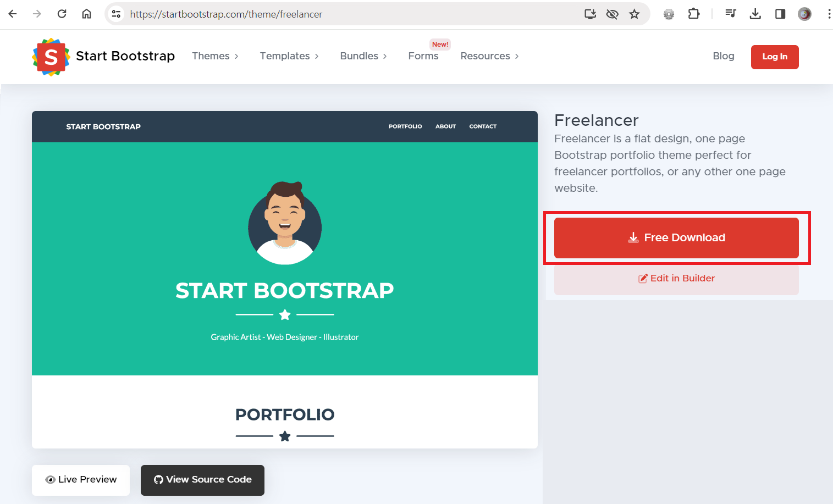This screenshot has height=504, width=833.
Task: Go back using the browser back arrow
Action: 13,14
